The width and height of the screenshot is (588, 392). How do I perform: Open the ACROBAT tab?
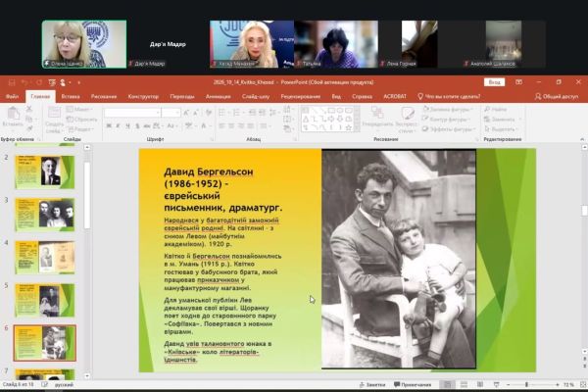click(395, 96)
